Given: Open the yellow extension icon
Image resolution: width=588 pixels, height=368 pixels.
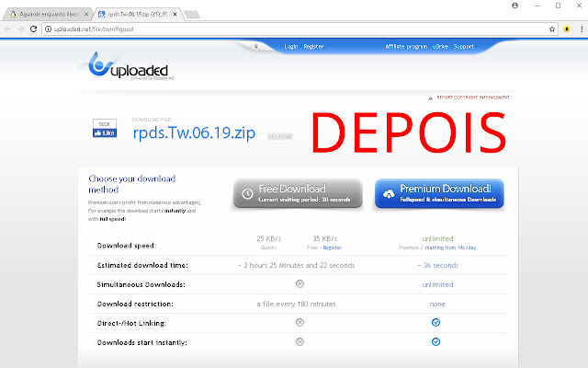Looking at the screenshot, I should [x=567, y=29].
